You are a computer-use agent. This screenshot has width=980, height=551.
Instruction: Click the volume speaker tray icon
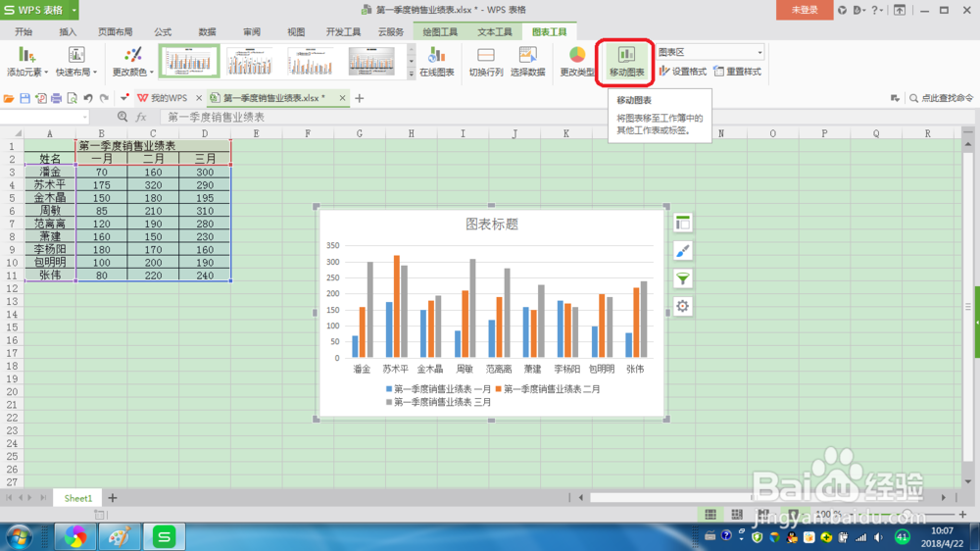coord(879,537)
